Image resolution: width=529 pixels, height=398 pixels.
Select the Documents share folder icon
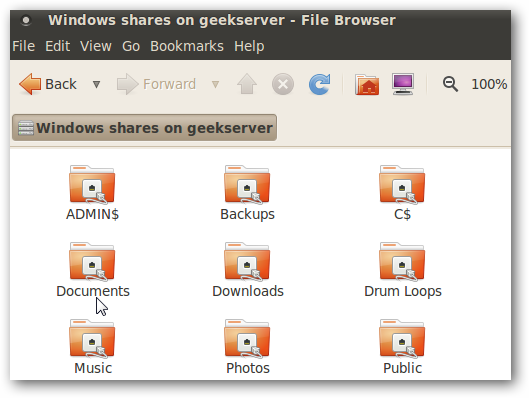(x=92, y=262)
